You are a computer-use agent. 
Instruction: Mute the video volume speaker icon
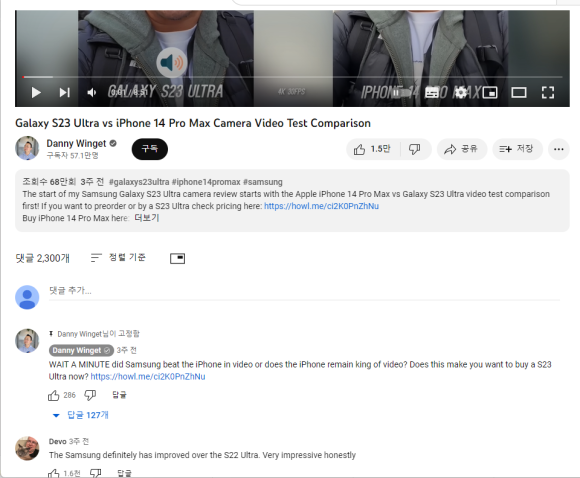coord(92,92)
